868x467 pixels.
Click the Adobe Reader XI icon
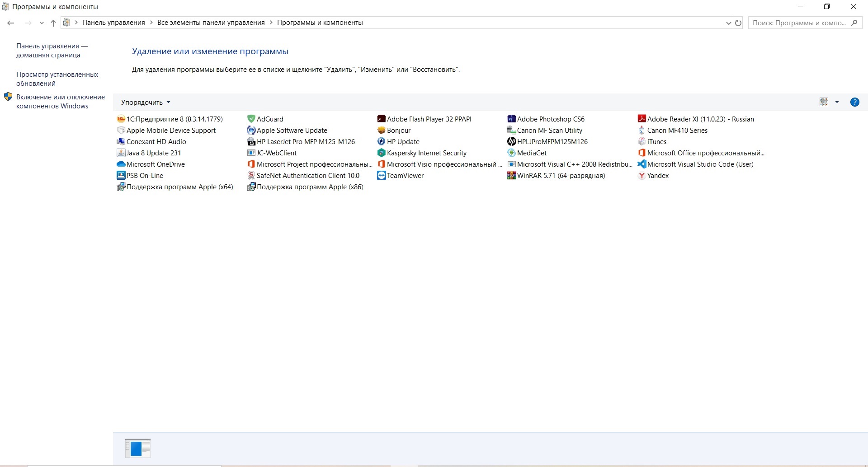[642, 119]
